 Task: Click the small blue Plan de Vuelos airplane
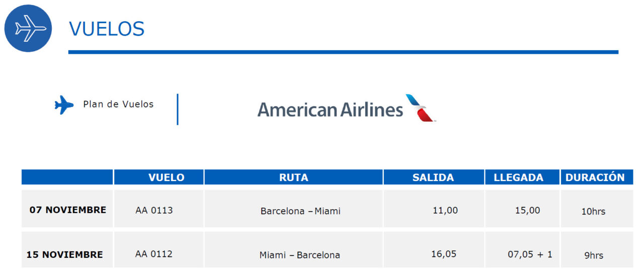coord(64,105)
